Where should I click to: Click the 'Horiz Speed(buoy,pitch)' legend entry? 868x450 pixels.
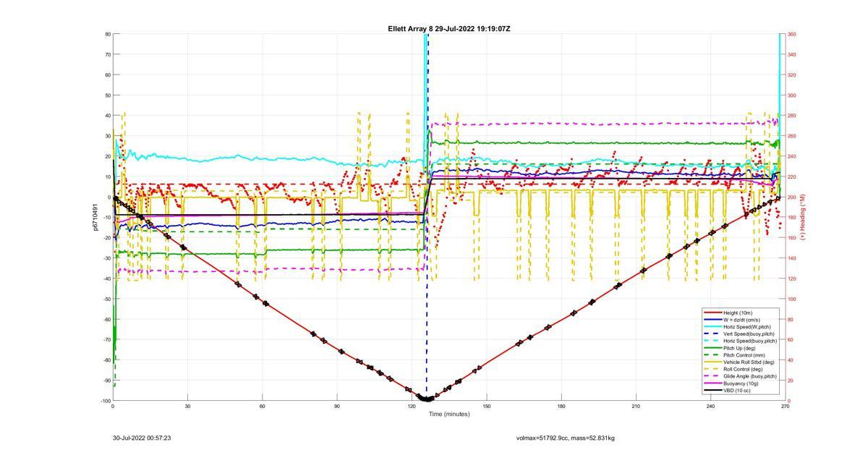pyautogui.click(x=750, y=341)
